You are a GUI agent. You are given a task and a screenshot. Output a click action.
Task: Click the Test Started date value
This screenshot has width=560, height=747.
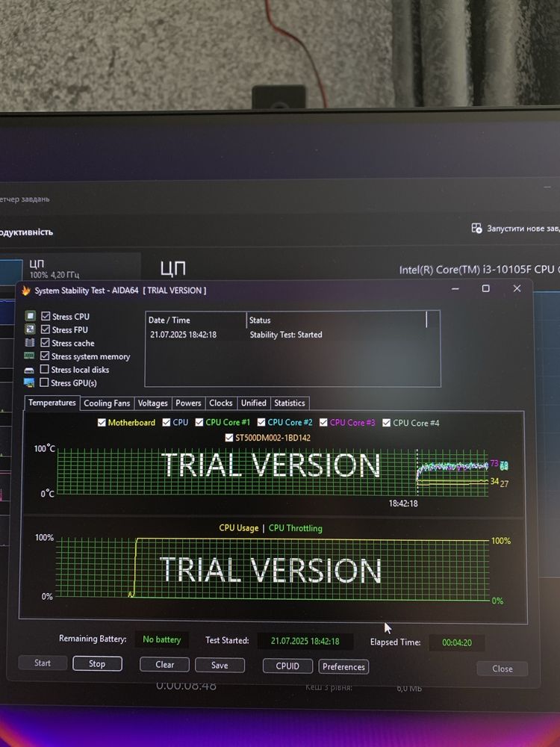click(305, 641)
